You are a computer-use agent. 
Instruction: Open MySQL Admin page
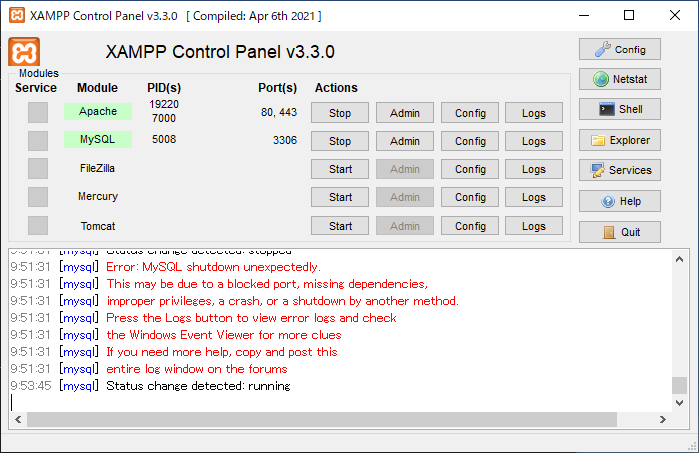pyautogui.click(x=405, y=141)
